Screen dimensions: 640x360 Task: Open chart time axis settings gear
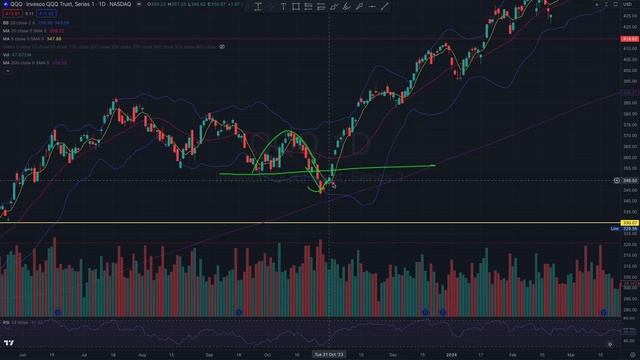pyautogui.click(x=610, y=344)
